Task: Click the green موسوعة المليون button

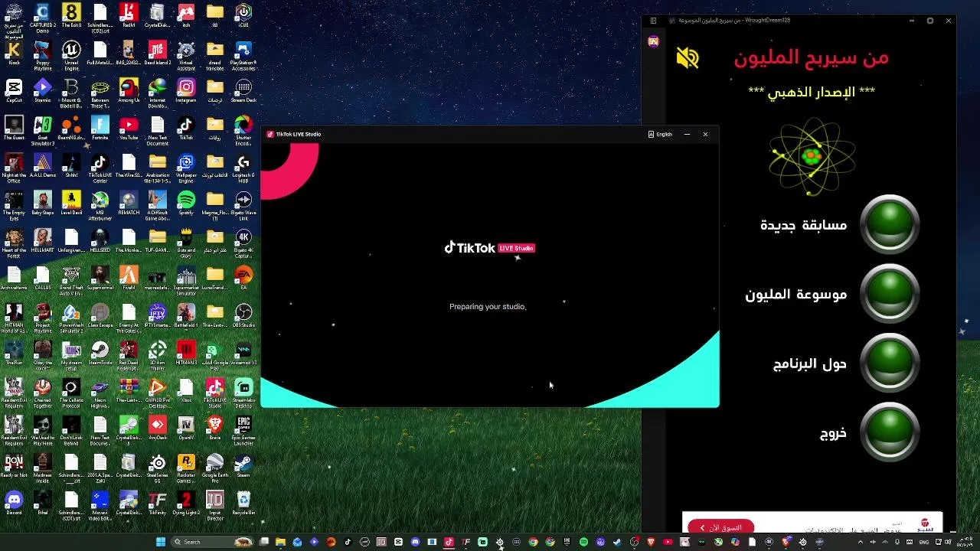Action: point(889,294)
